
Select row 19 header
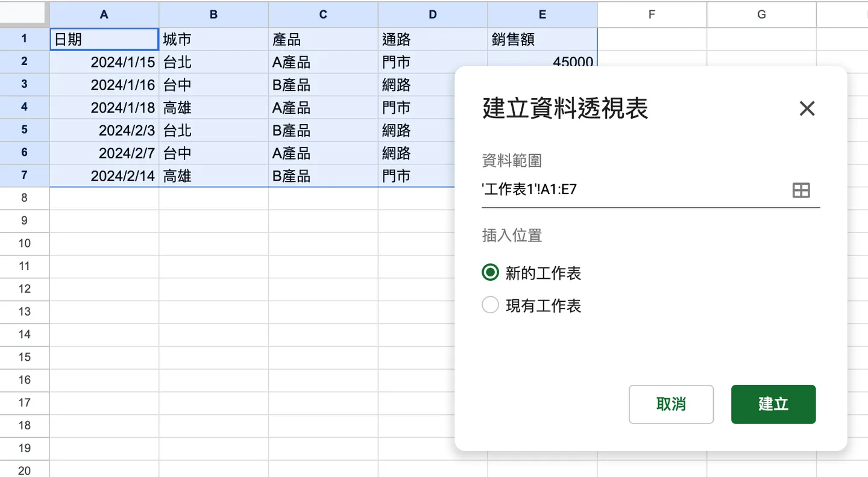point(24,448)
